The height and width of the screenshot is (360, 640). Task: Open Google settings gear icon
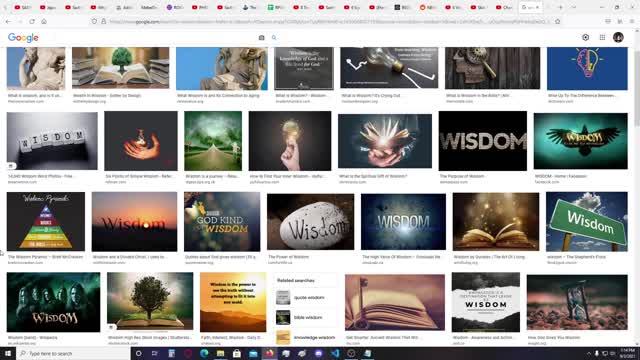(585, 37)
